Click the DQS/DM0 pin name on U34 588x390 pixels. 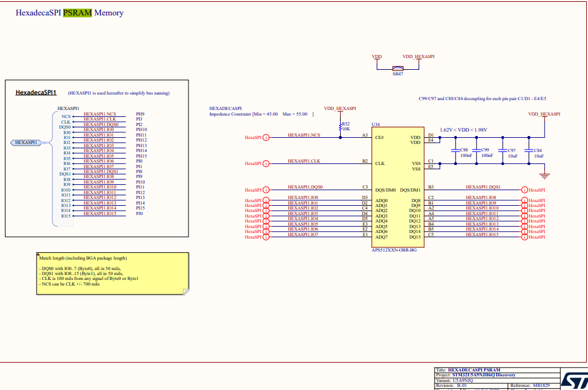(x=385, y=190)
